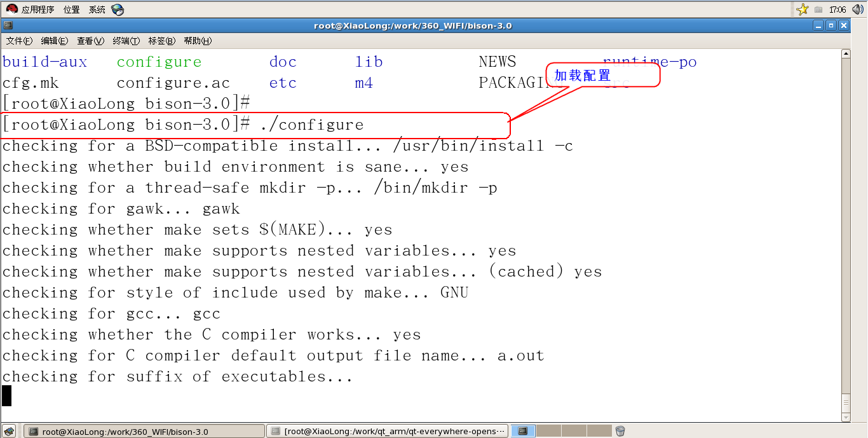Click the line 'checking for gcc... gcc'
Image resolution: width=868 pixels, height=438 pixels.
click(x=112, y=313)
